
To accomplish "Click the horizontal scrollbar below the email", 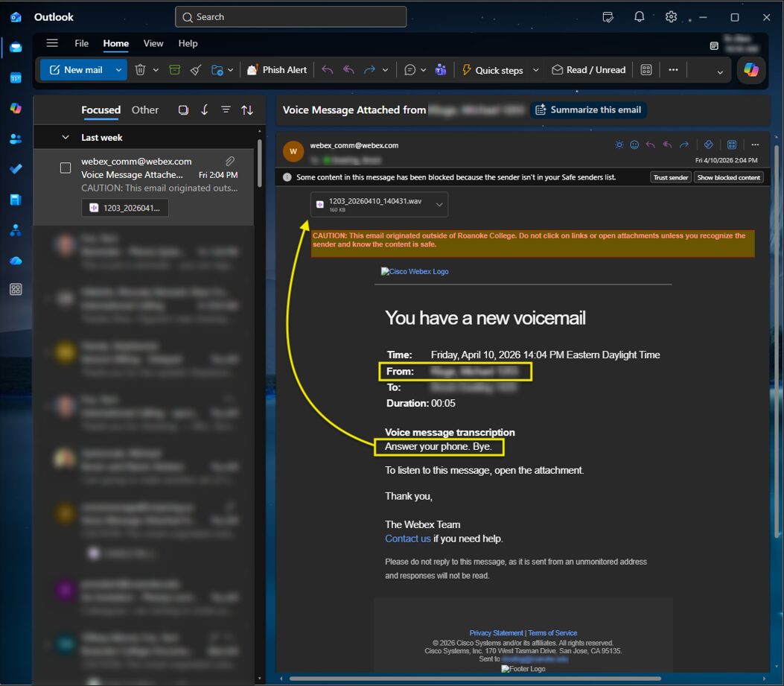I will [475, 679].
